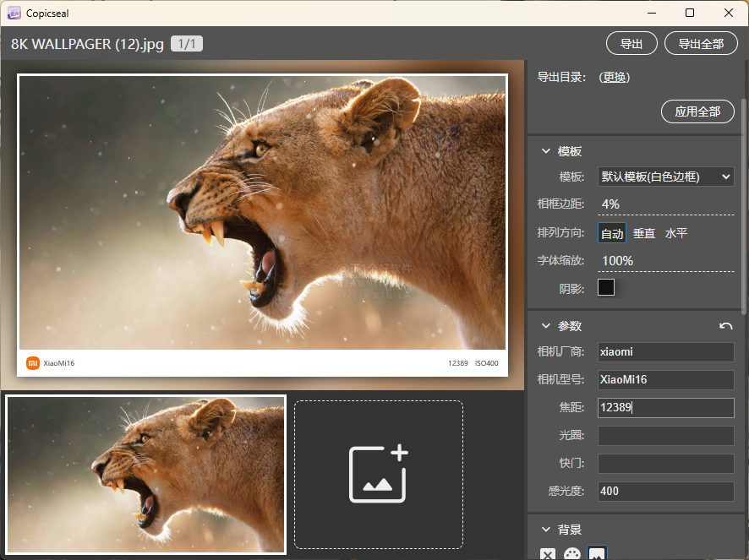Screen dimensions: 749x560
Task: Click the 导出全部 export all button
Action: 701,44
